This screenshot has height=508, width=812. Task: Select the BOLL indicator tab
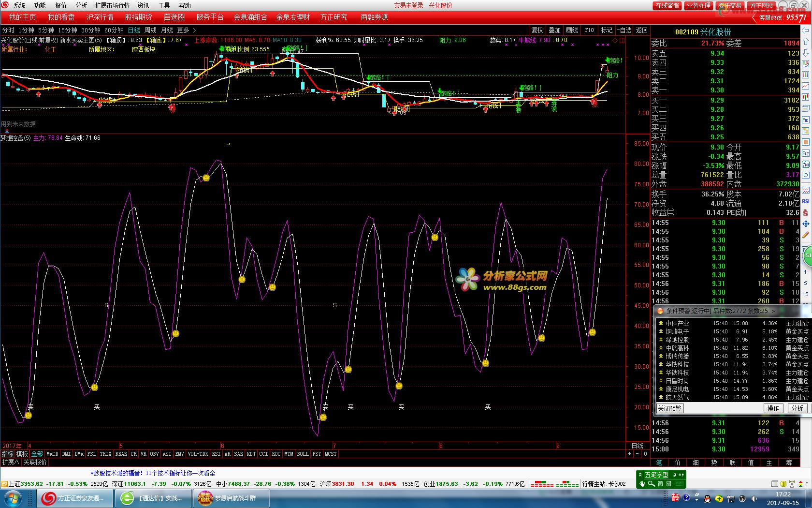coord(303,454)
